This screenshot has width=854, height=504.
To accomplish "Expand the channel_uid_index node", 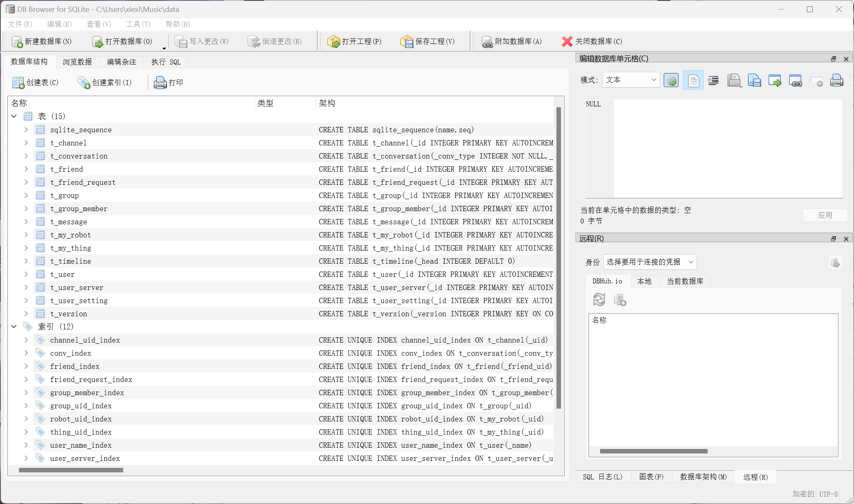I will 26,340.
